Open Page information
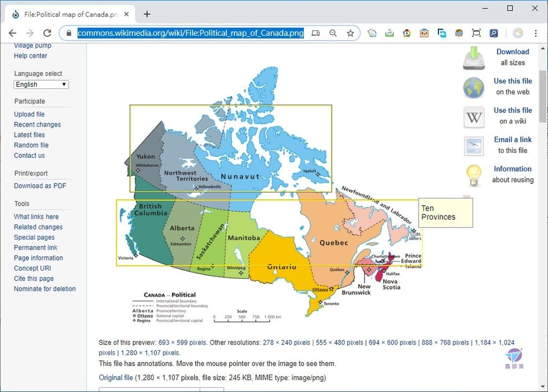548x392 pixels. tap(39, 258)
